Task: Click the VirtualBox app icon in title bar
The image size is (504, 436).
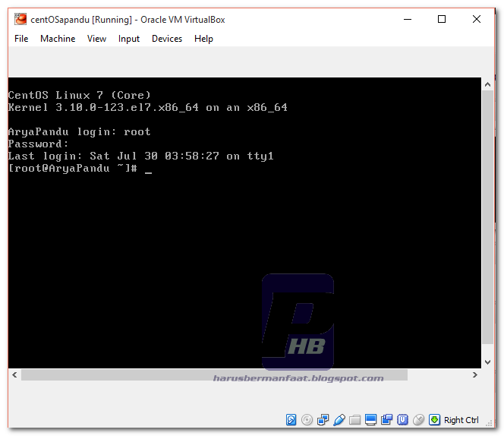Action: (x=20, y=19)
